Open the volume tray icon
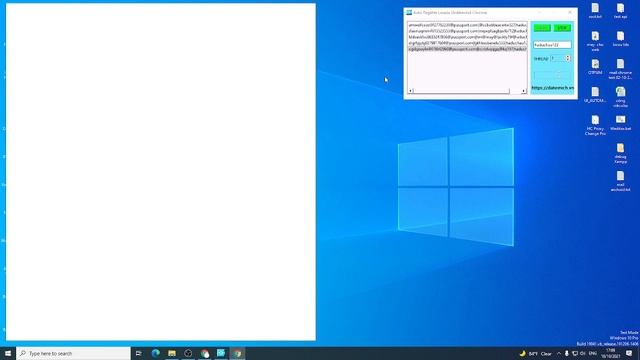 (582, 353)
